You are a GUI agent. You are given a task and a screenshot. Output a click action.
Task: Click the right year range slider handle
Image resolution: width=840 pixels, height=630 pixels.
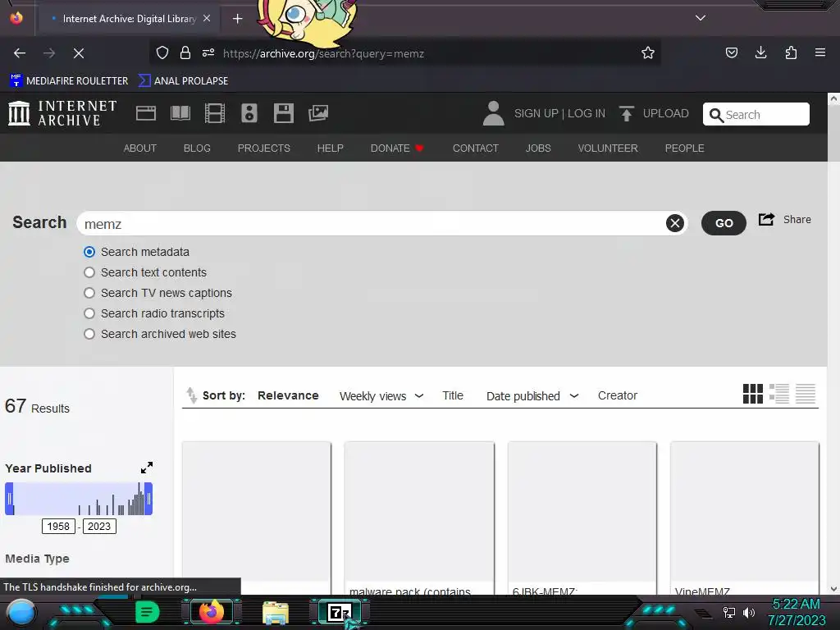149,499
